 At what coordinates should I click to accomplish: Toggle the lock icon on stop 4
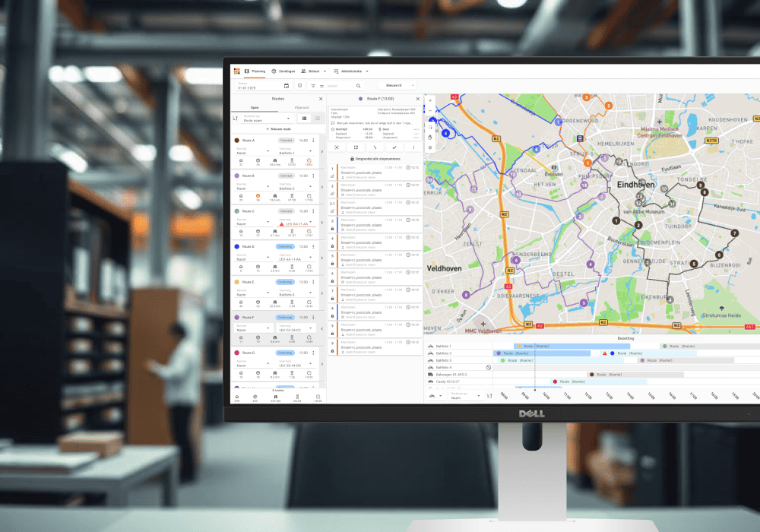pos(333,246)
